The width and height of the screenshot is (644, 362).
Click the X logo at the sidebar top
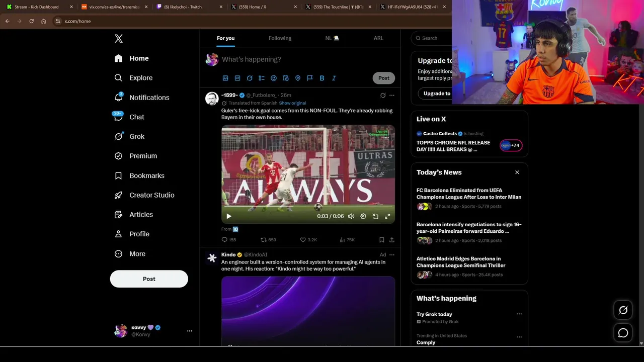118,39
